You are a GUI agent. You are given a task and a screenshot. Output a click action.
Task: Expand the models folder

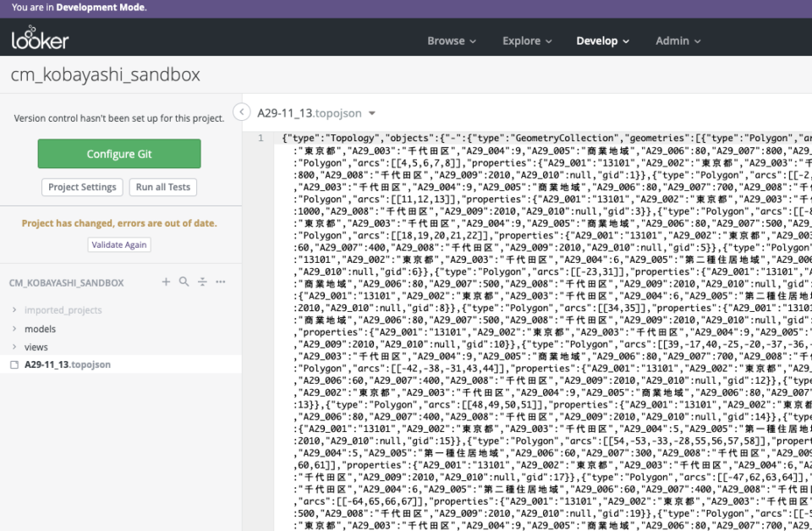[x=14, y=328]
